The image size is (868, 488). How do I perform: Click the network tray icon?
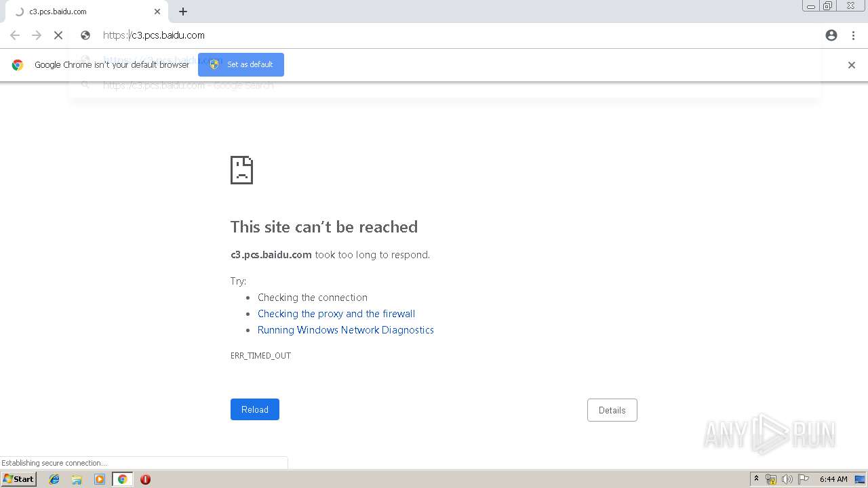coord(770,479)
